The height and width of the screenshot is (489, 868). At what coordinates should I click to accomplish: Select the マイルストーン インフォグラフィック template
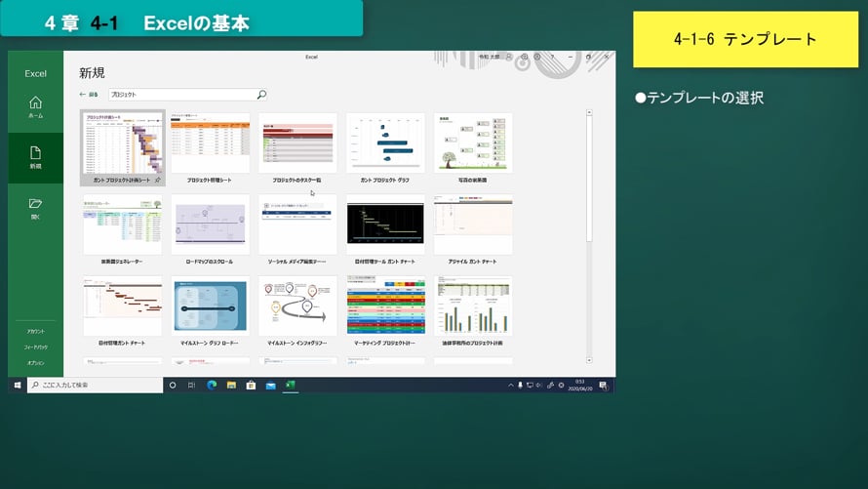(x=297, y=310)
